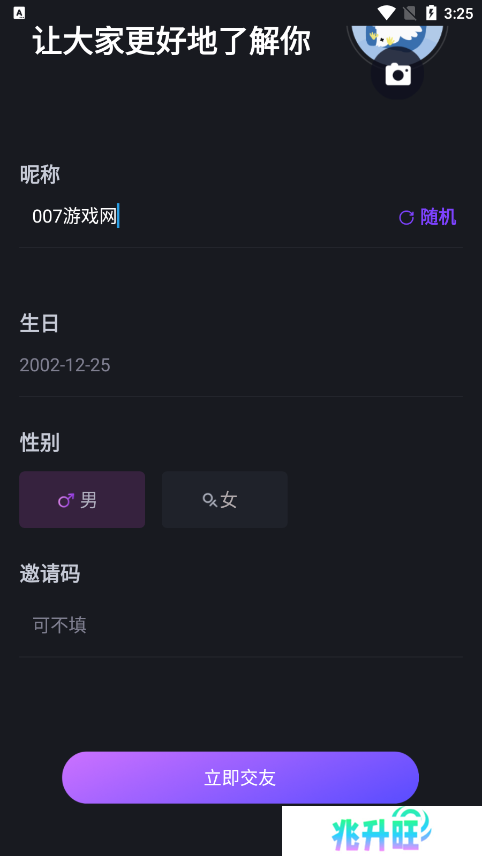The width and height of the screenshot is (482, 856).
Task: Tap the 邀请码 label
Action: tap(50, 574)
